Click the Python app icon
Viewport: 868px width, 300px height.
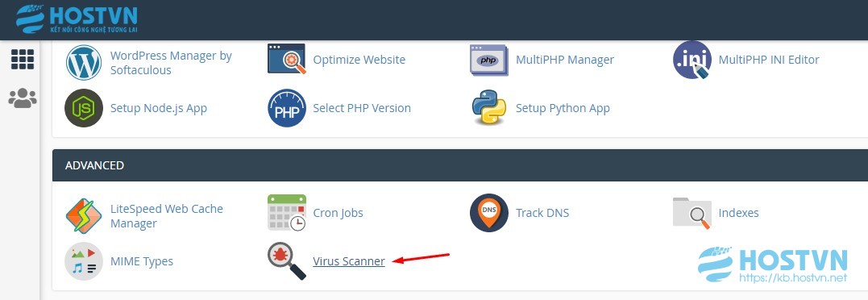pyautogui.click(x=488, y=108)
